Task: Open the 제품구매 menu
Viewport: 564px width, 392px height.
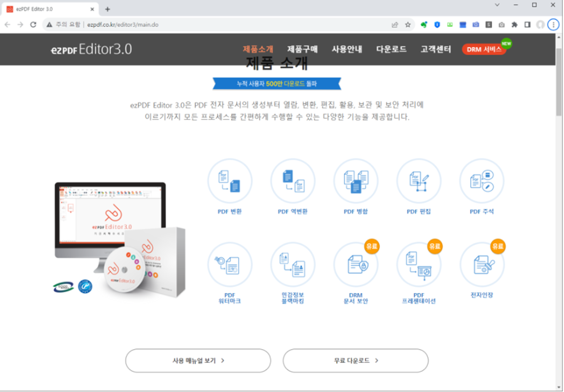Action: 302,49
